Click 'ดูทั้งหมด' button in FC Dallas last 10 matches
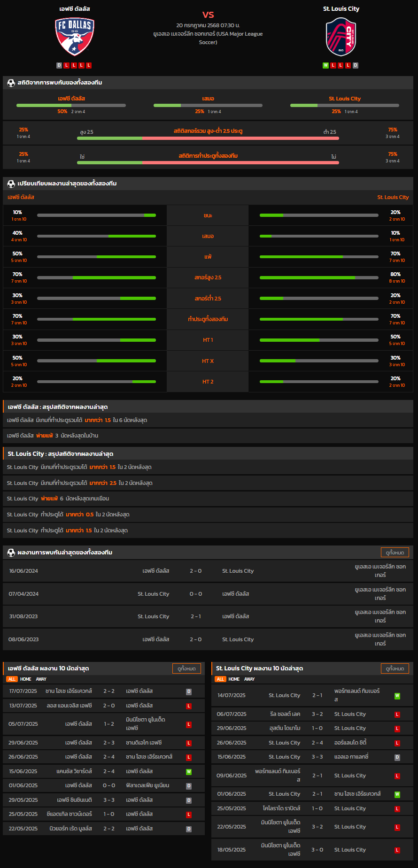The image size is (418, 868). pos(187,668)
